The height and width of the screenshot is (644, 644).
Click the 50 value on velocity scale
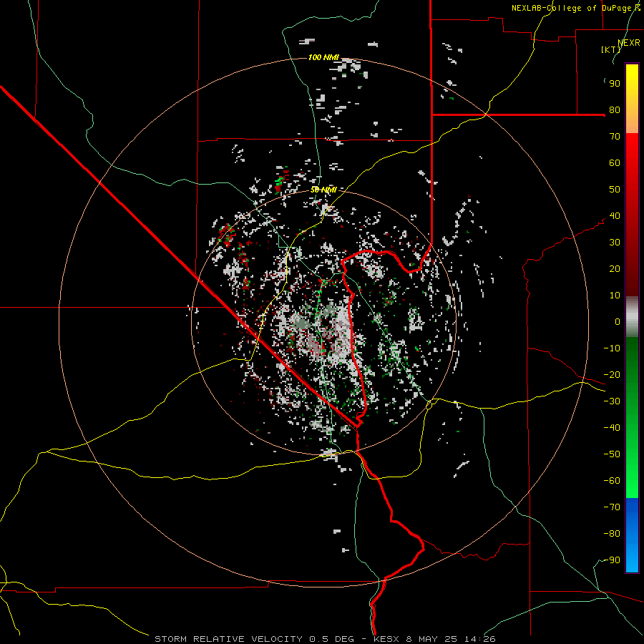pos(615,190)
